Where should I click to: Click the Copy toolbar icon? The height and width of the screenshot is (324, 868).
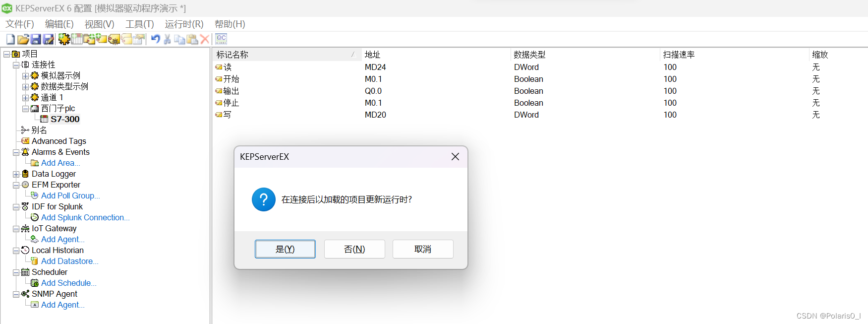point(180,39)
